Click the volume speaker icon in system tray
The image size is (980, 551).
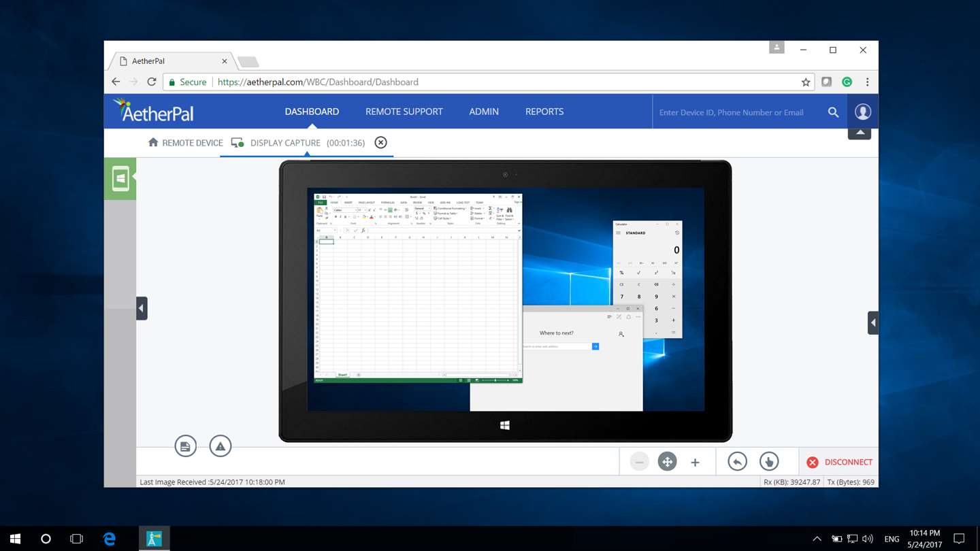coord(867,539)
